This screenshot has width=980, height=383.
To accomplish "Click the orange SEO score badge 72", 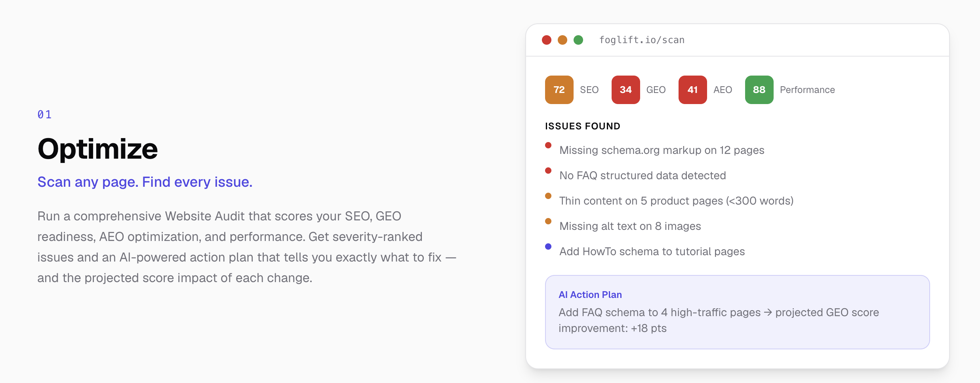I will point(559,90).
